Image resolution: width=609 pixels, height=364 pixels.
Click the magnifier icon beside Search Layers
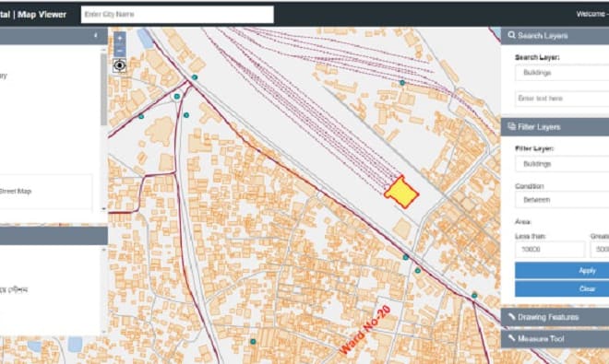click(x=512, y=35)
